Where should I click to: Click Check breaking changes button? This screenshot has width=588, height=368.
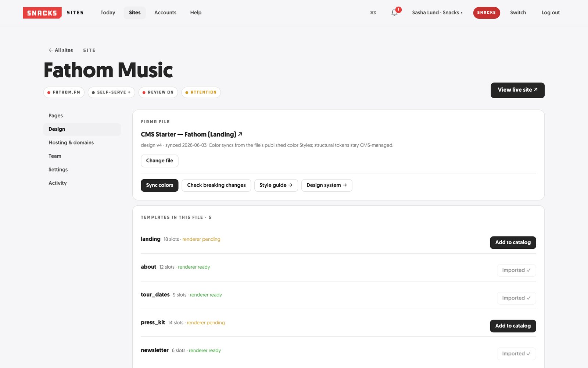point(216,185)
